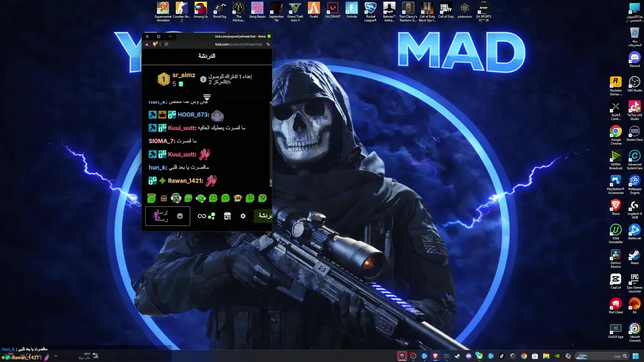Launch OBS Studio desktop shortcut
The image size is (644, 362).
click(634, 84)
